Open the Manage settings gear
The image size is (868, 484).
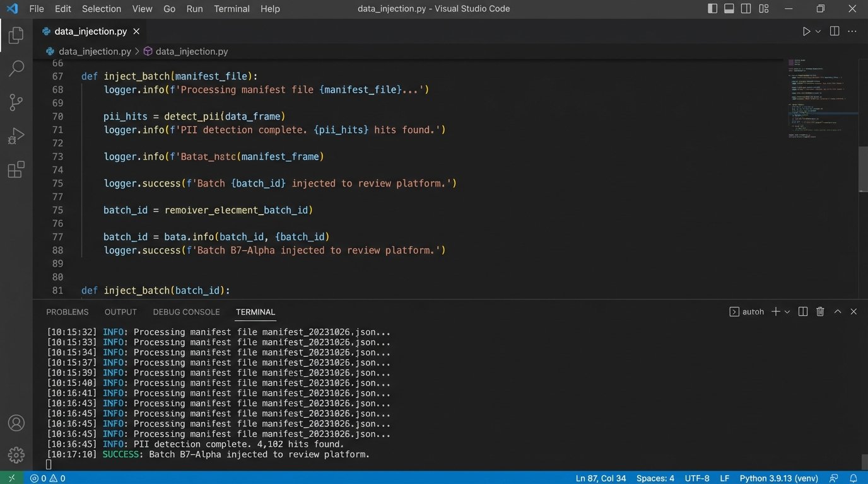[16, 454]
